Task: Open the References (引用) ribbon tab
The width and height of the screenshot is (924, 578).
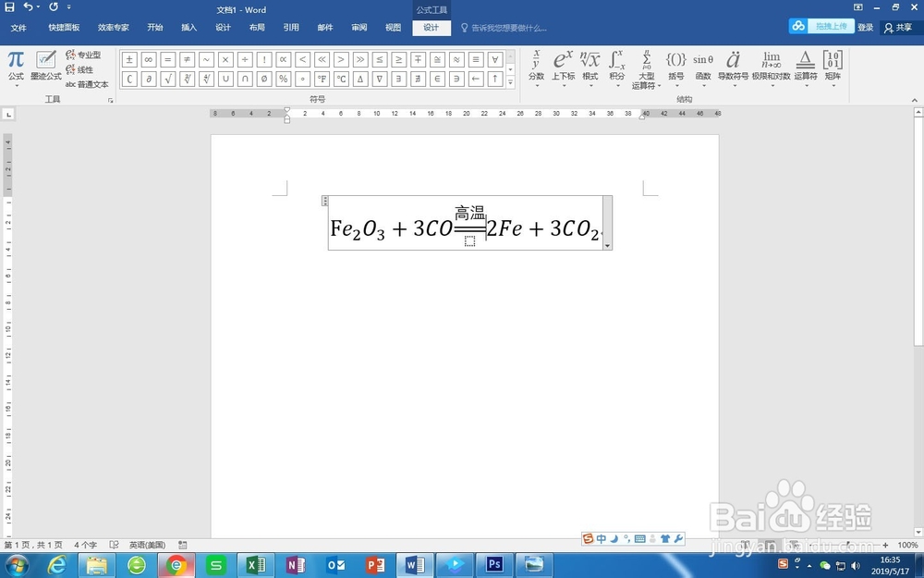Action: (291, 28)
